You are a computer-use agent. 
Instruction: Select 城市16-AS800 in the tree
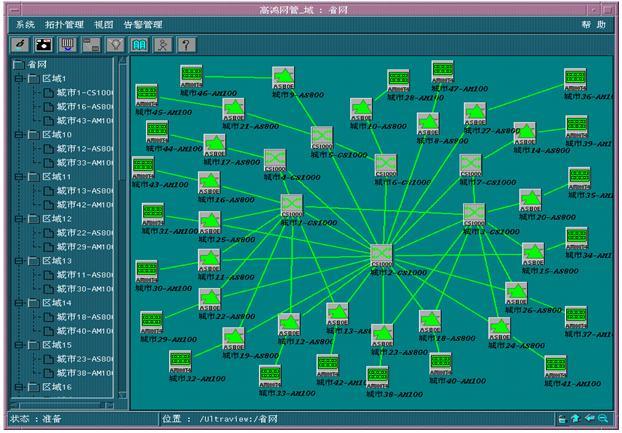[x=84, y=106]
